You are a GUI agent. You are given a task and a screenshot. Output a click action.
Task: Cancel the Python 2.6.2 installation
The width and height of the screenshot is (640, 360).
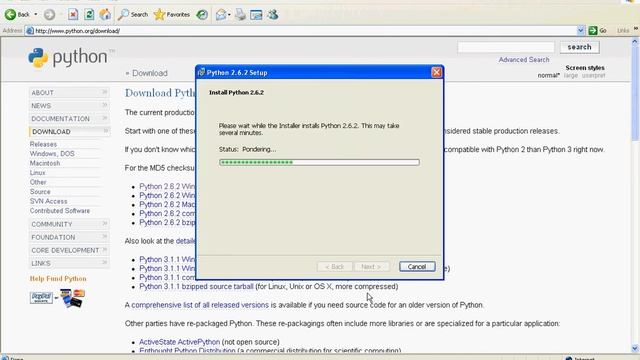click(x=417, y=267)
